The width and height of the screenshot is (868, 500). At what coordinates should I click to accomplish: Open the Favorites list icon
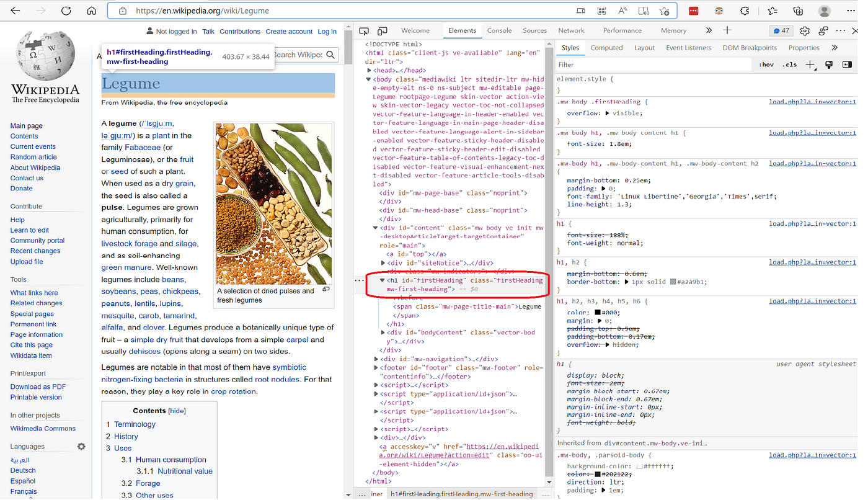772,11
